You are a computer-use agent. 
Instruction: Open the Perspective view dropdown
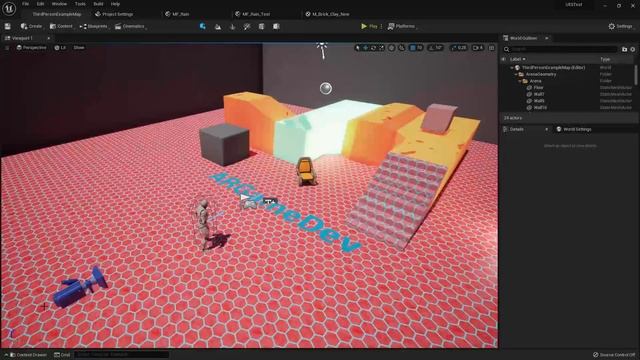31,48
